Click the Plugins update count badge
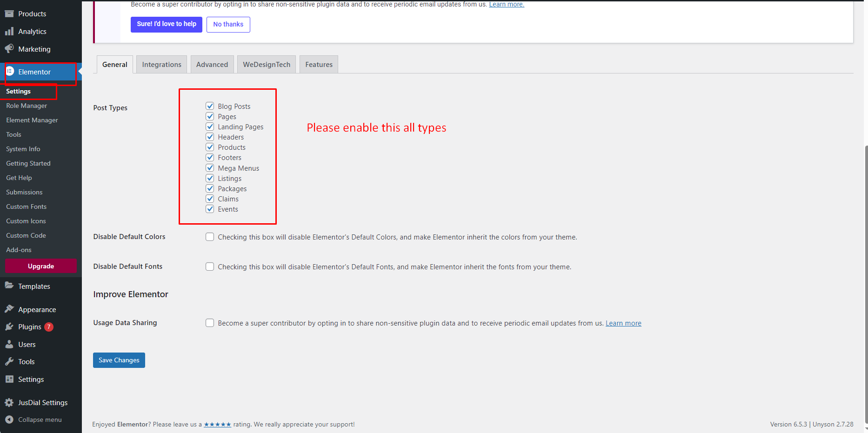 (49, 327)
